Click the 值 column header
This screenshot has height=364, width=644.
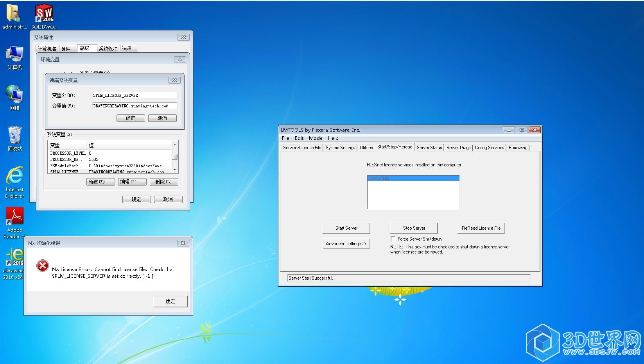click(129, 145)
